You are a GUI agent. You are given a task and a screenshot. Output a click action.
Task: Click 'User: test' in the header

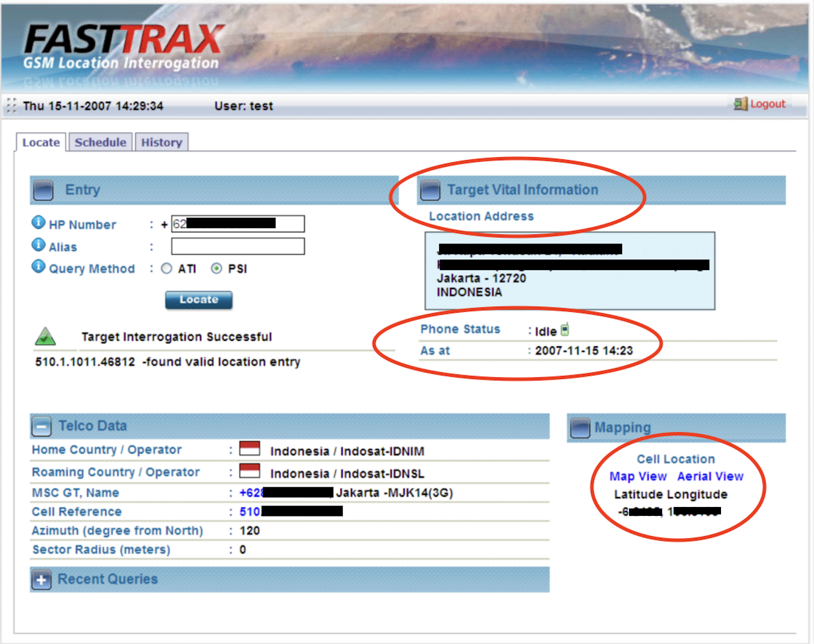[x=243, y=106]
